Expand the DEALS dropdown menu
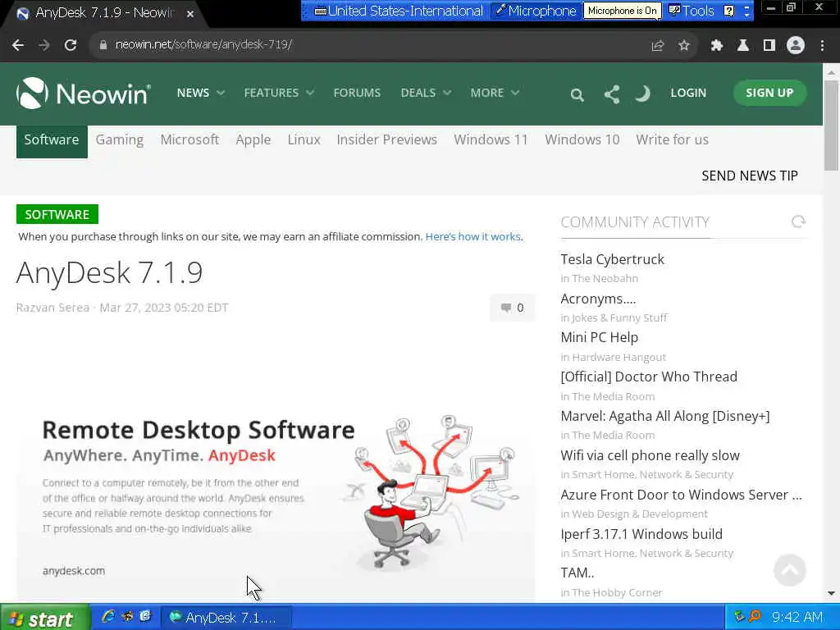840x630 pixels. 426,93
